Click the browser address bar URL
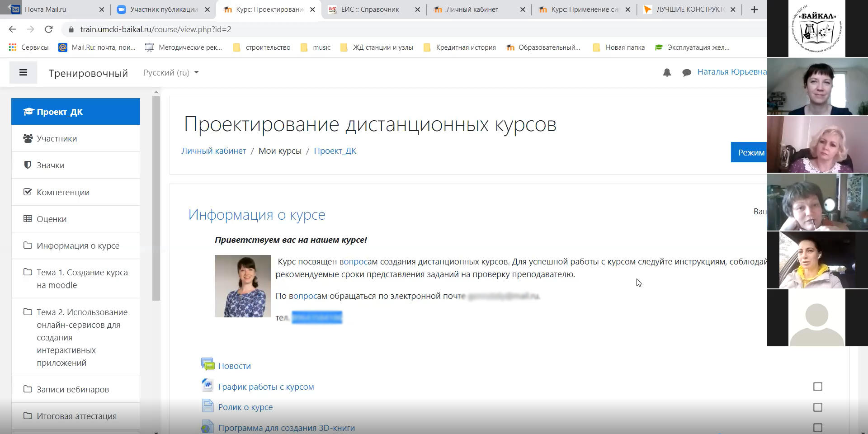This screenshot has height=434, width=868. (x=156, y=29)
